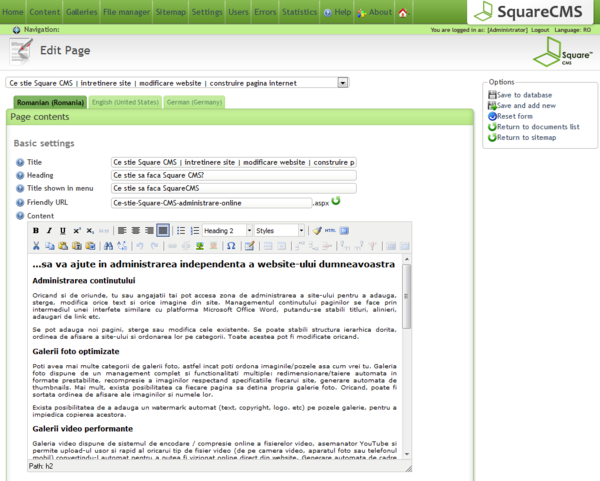Click the green refresh icon beside Friendly URL

tap(336, 201)
